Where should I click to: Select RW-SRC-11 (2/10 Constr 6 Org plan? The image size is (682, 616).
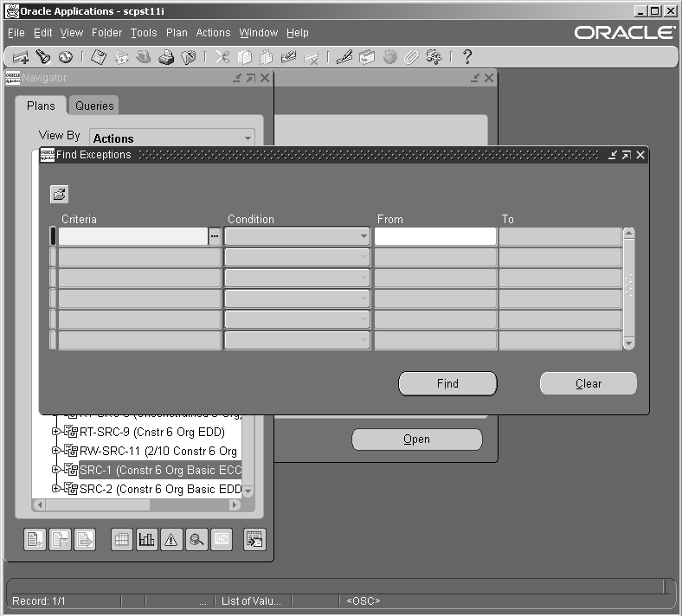[158, 451]
